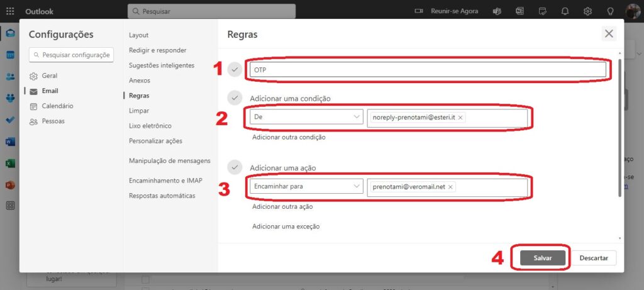This screenshot has height=290, width=644.
Task: Open the notifications bell
Action: tap(565, 11)
